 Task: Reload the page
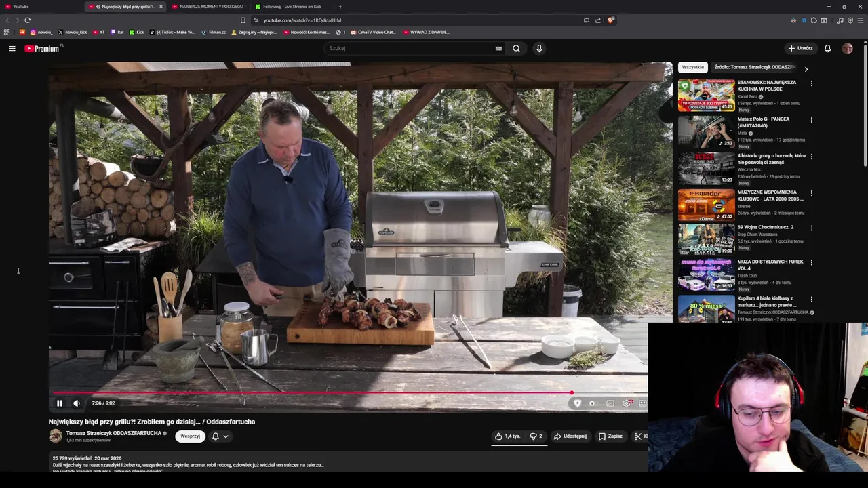tap(27, 20)
